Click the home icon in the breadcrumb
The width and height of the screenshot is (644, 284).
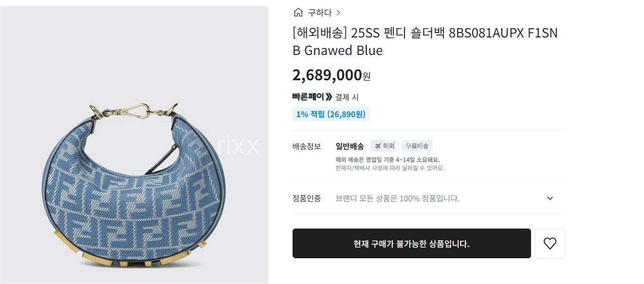(298, 12)
